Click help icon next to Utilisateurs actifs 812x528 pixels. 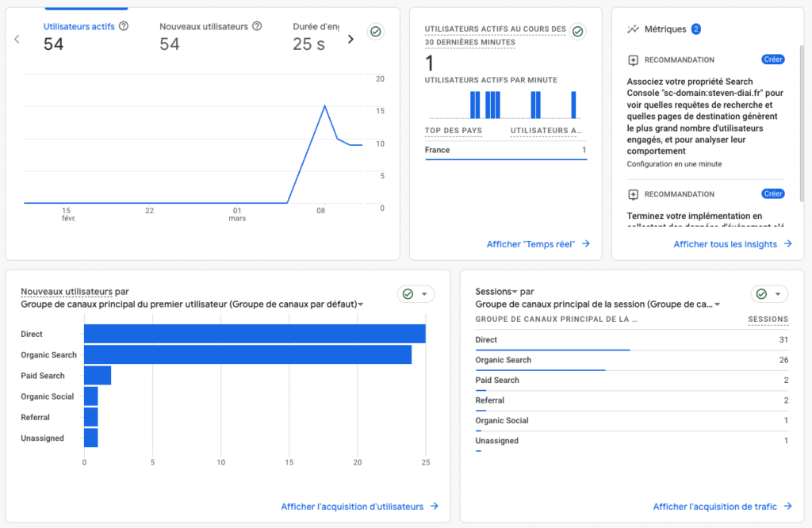click(123, 26)
